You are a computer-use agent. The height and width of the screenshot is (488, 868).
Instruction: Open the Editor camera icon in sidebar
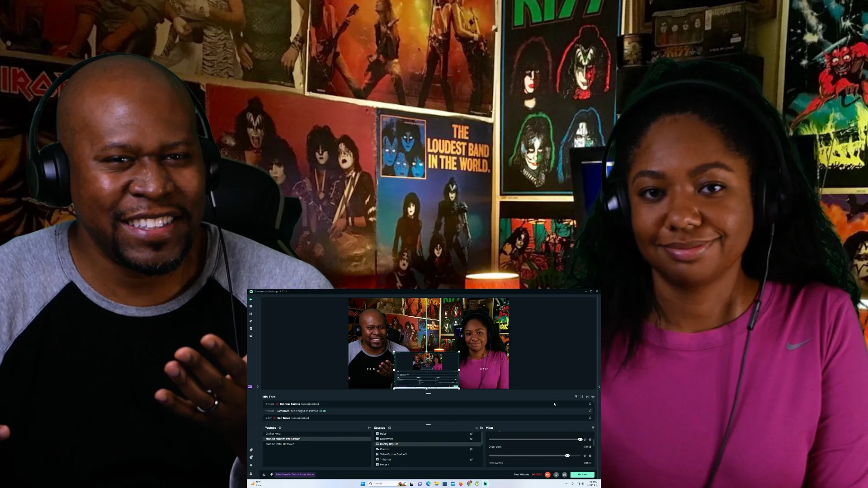pyautogui.click(x=251, y=299)
